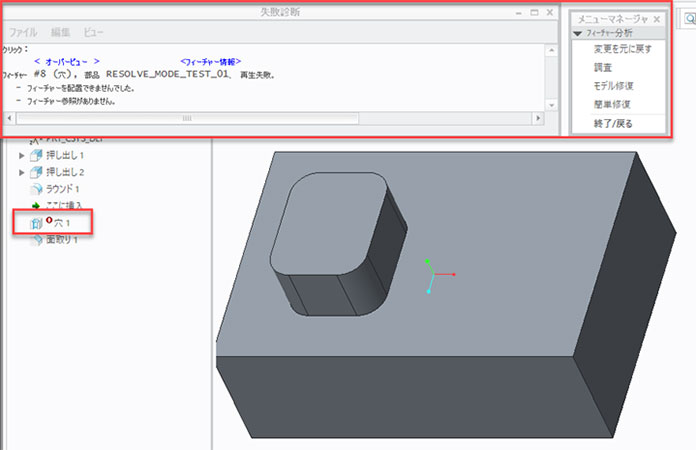Click the 押し出し 2 extrude feature icon
The height and width of the screenshot is (450, 696).
[38, 172]
